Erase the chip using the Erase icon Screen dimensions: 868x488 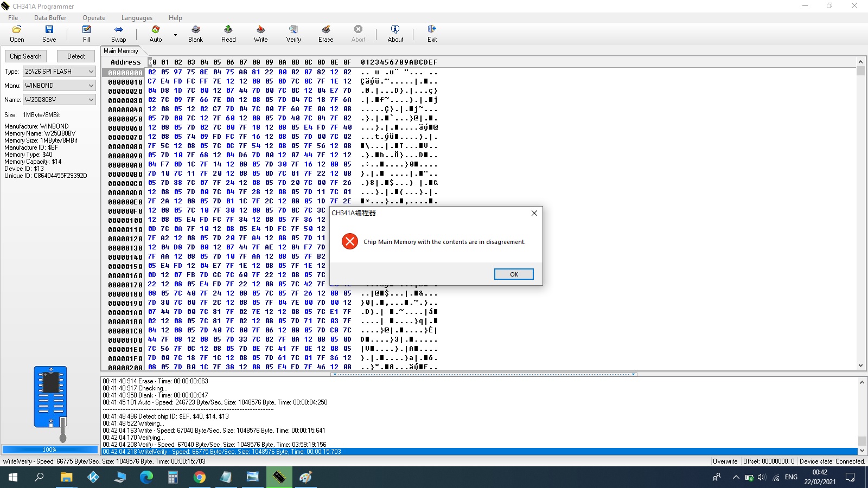[325, 33]
